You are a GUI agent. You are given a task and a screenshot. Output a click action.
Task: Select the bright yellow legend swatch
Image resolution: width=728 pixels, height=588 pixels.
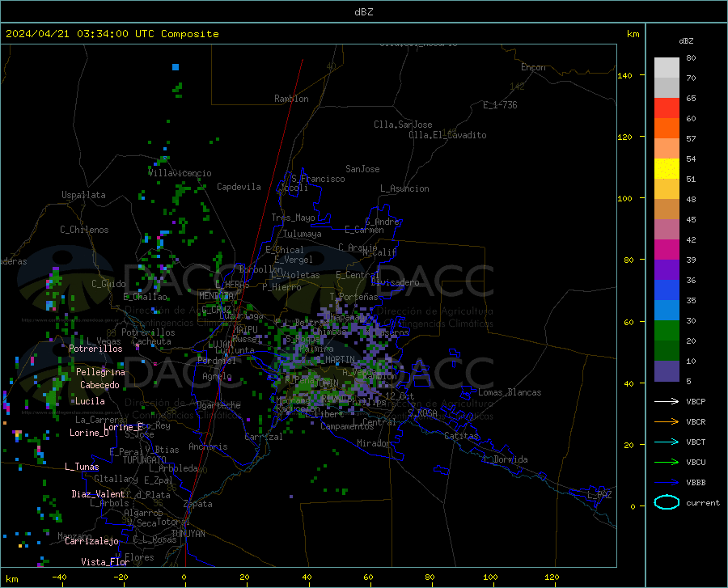(667, 169)
